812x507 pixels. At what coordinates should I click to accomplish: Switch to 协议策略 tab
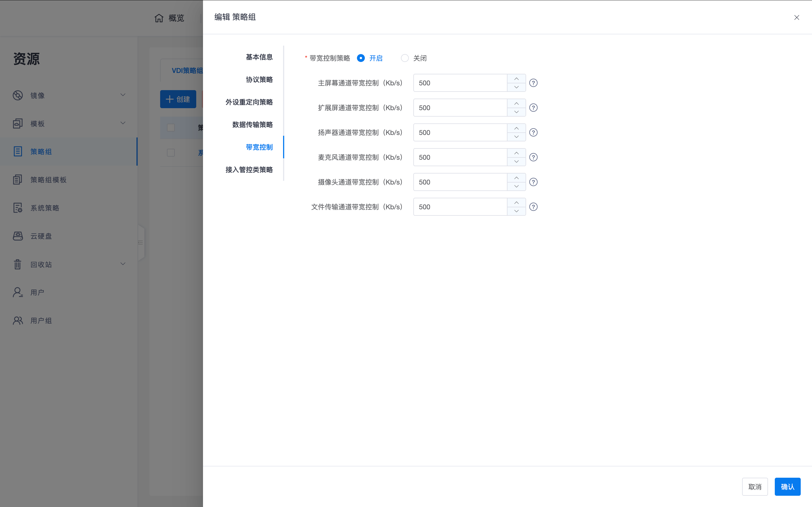259,79
